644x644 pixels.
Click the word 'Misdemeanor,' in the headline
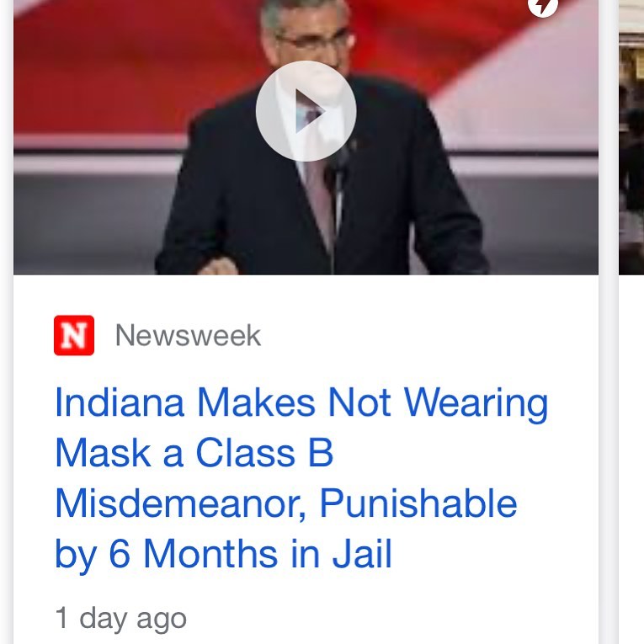point(180,503)
